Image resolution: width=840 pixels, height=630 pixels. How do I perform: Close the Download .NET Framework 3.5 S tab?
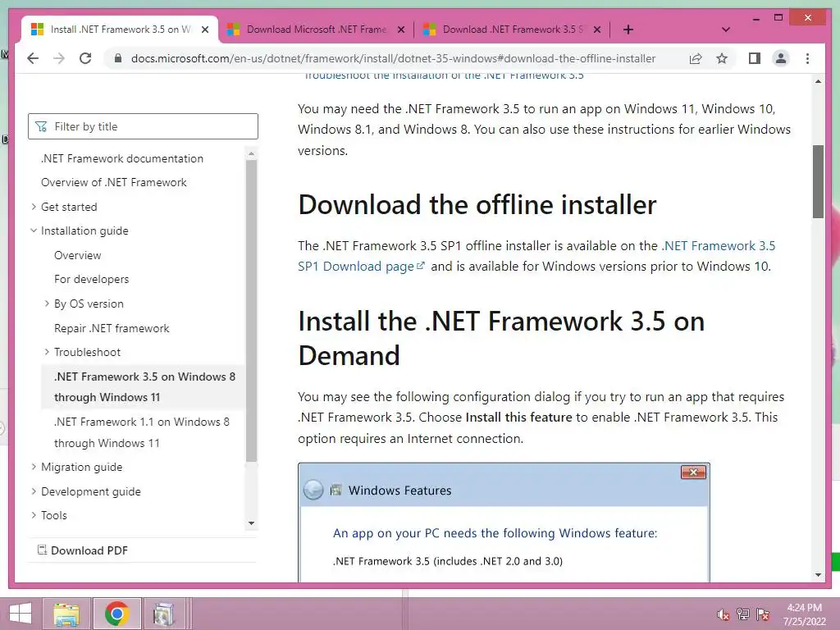click(597, 30)
